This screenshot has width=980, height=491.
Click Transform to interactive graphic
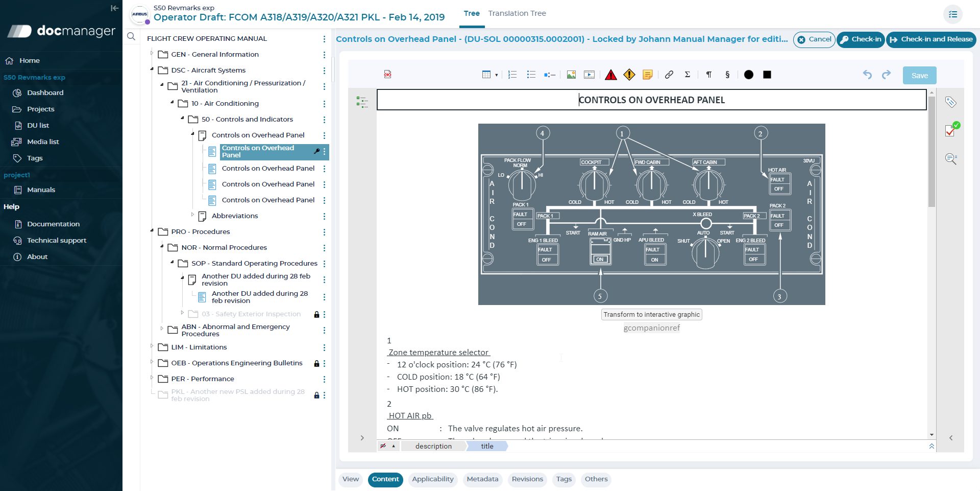tap(652, 315)
